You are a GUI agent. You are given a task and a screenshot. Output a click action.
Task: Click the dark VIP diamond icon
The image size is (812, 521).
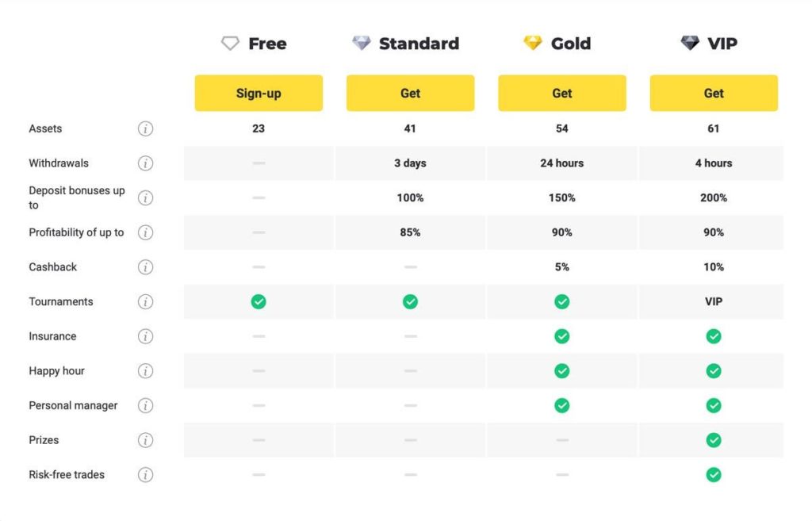point(690,43)
